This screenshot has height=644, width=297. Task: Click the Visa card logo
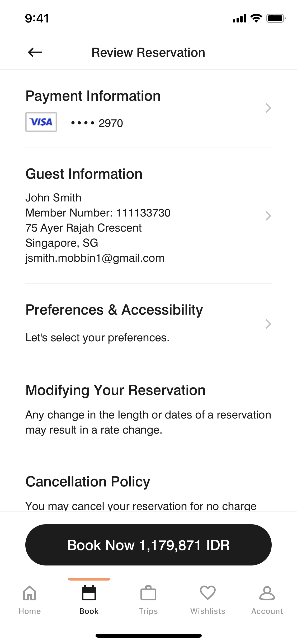(41, 122)
